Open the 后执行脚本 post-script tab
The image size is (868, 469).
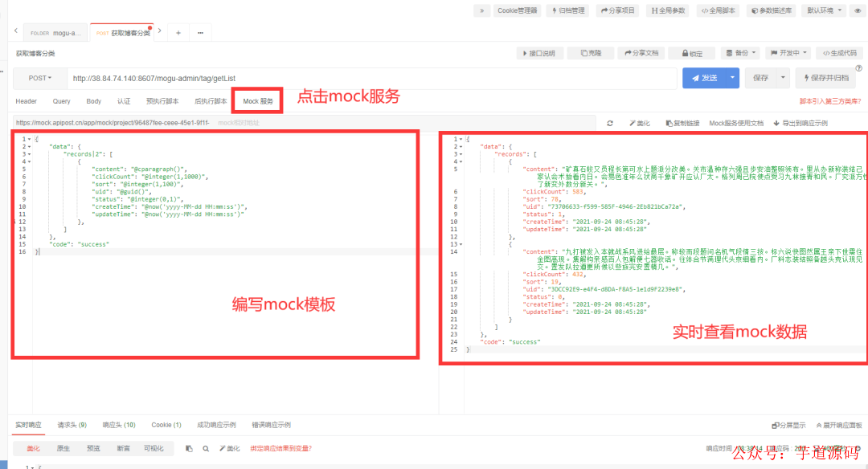point(211,101)
